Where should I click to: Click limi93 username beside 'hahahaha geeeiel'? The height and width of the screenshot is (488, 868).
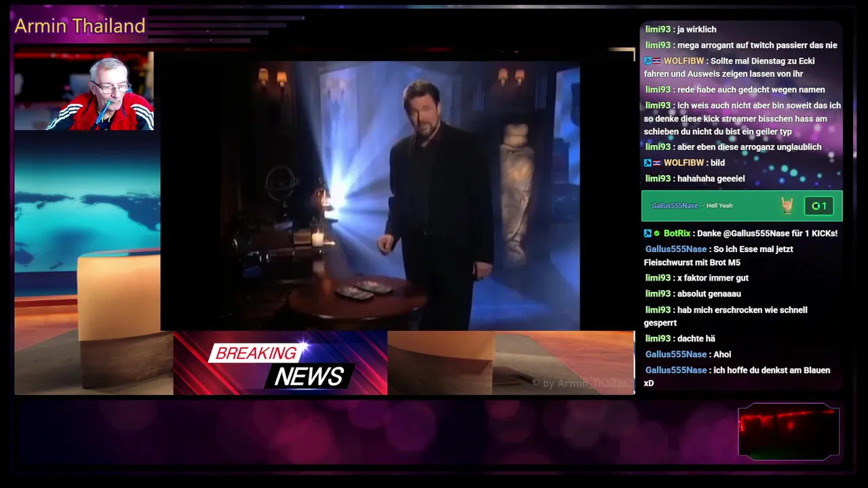(658, 179)
